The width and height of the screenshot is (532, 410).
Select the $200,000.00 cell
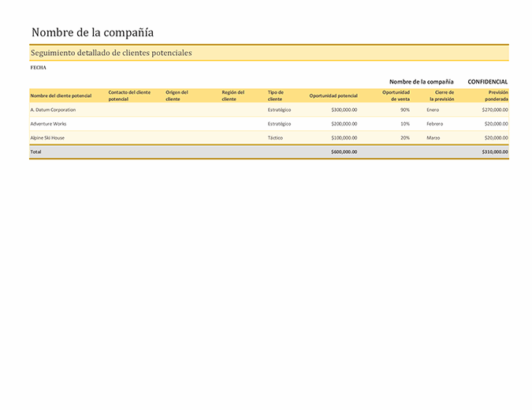tap(344, 124)
